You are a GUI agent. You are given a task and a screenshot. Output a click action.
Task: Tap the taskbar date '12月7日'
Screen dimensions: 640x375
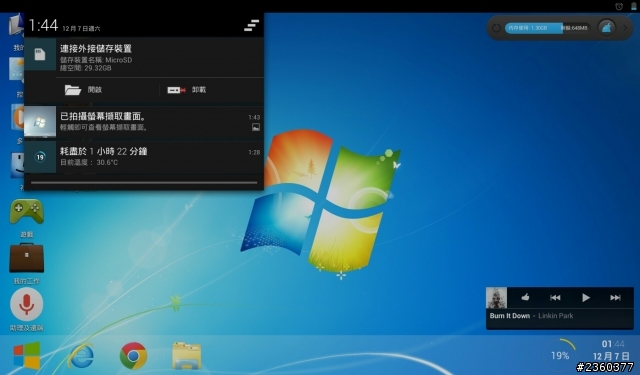point(611,356)
